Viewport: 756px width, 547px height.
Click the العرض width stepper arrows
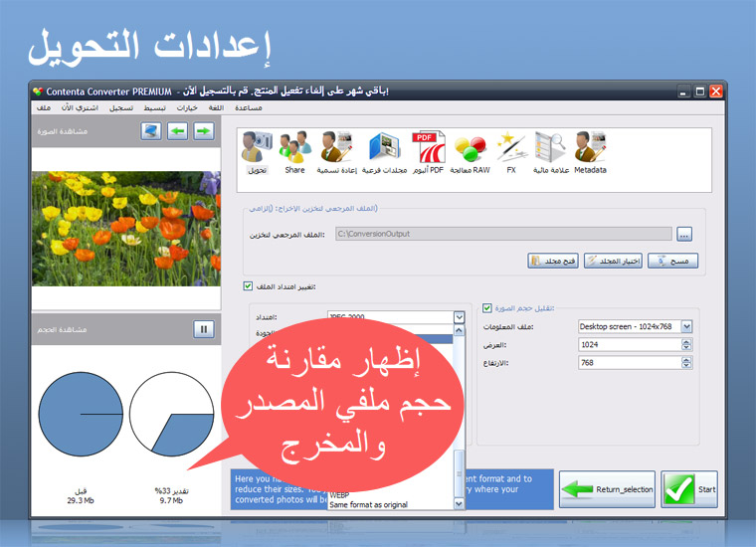click(686, 344)
